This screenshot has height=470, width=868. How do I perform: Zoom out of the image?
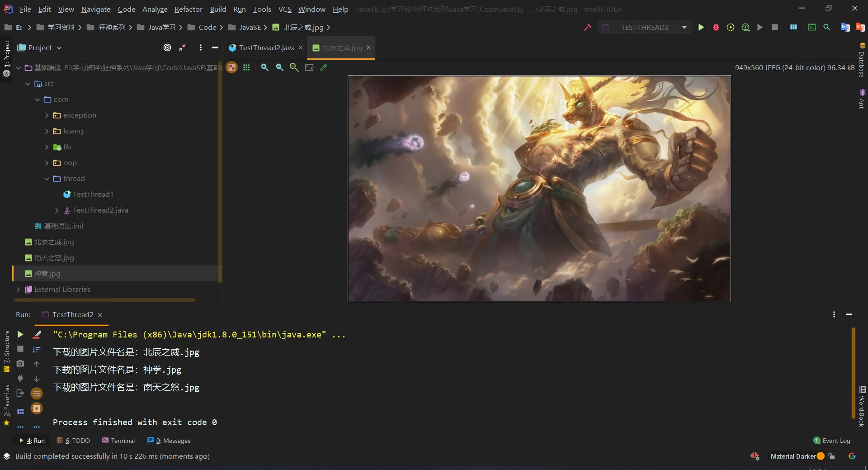pos(280,67)
